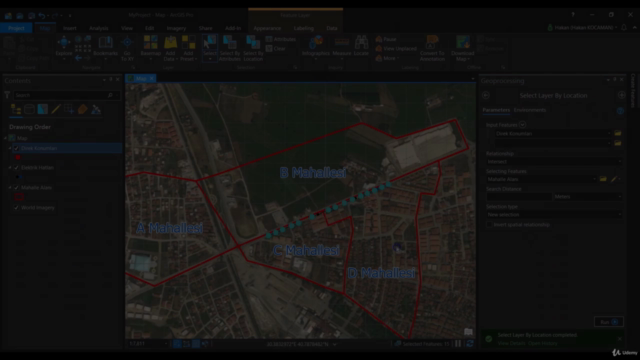Screen dimensions: 640x360
Task: Collapse the Direk Konumları layer legend
Action: (x=10, y=148)
